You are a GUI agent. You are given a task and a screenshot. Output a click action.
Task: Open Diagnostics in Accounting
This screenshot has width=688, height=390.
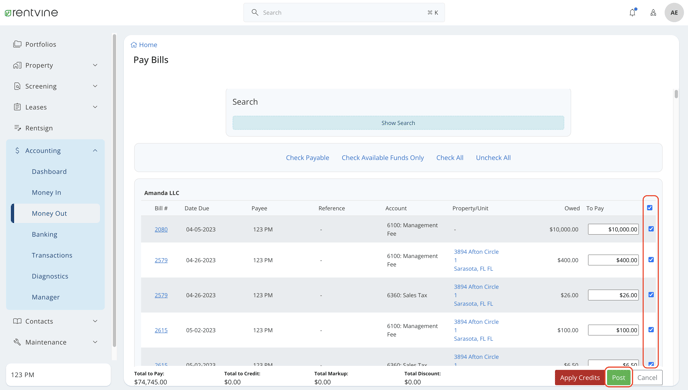(50, 276)
